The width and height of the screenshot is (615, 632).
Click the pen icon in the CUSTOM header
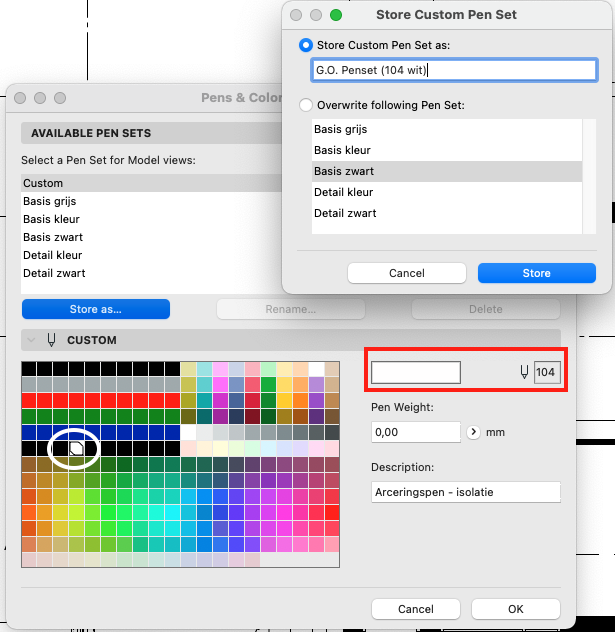tap(51, 340)
